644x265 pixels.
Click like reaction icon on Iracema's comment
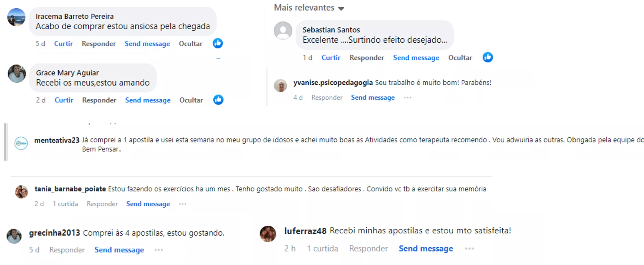tap(218, 43)
